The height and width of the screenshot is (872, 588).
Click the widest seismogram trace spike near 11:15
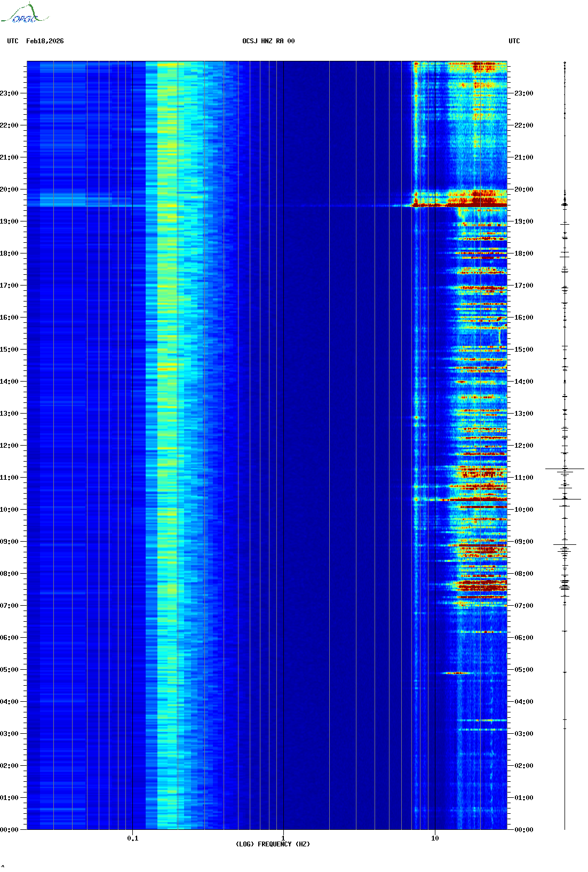[565, 469]
